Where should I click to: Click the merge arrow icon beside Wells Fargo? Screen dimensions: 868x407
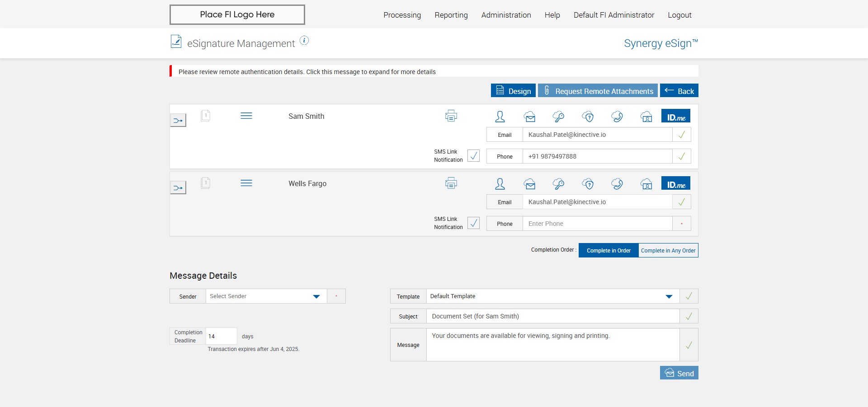[x=178, y=188]
